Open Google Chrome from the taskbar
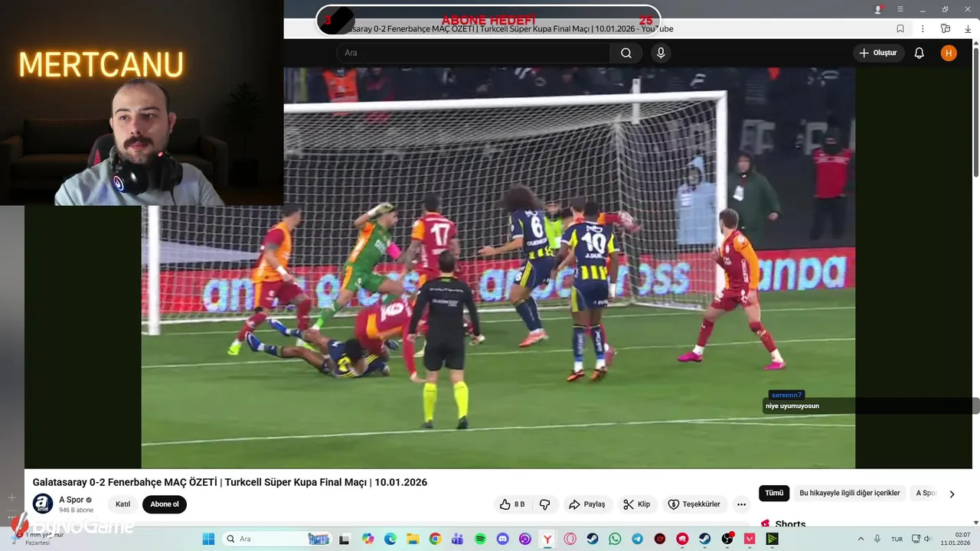 435,539
